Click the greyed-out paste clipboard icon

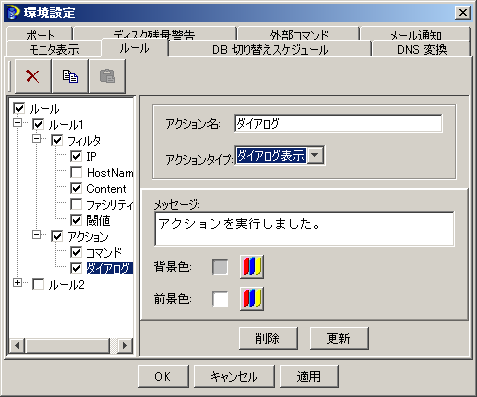tap(107, 76)
